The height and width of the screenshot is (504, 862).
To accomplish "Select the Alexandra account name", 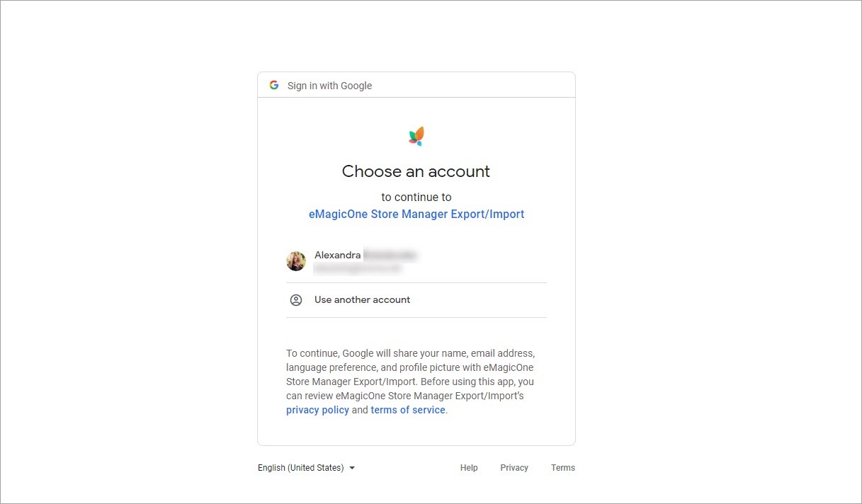I will [337, 255].
